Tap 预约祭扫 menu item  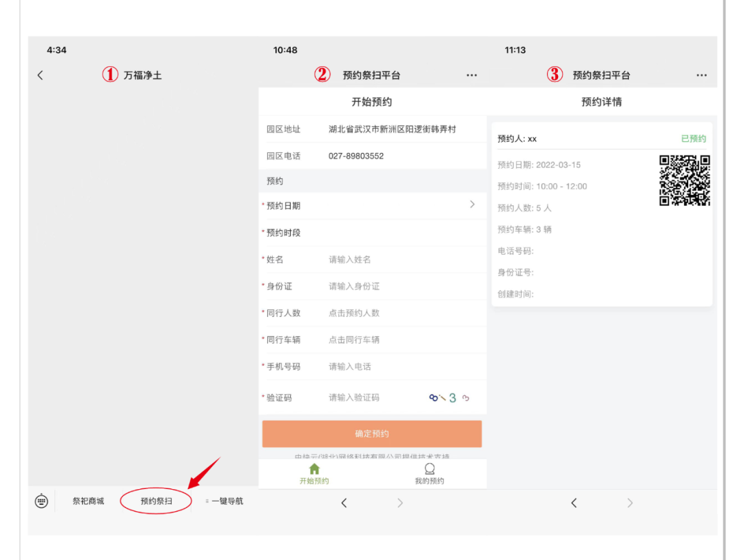coord(156,501)
